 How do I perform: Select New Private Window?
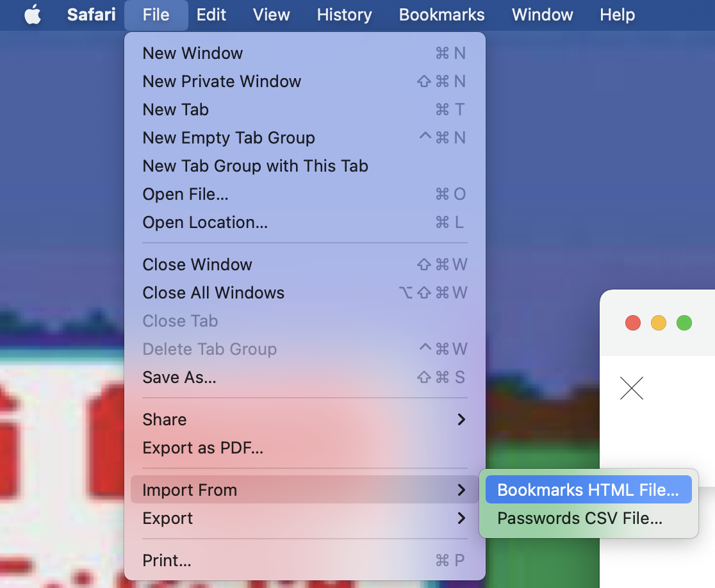[x=304, y=81]
